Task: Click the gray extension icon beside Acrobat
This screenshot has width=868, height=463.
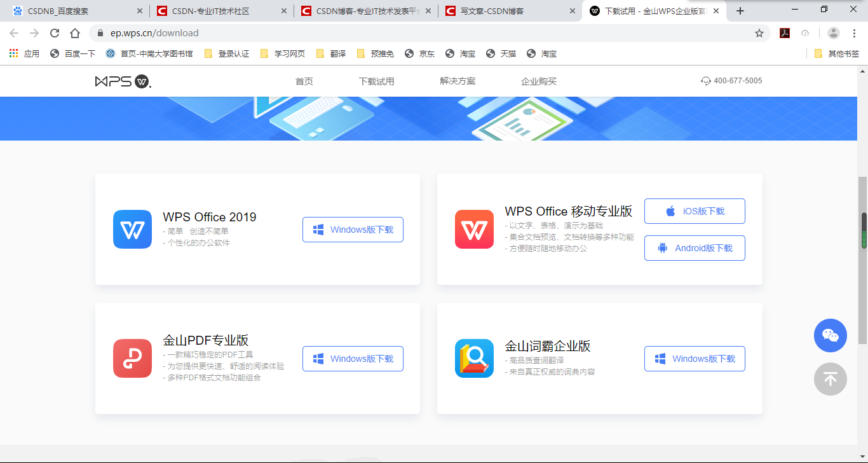Action: (x=805, y=33)
